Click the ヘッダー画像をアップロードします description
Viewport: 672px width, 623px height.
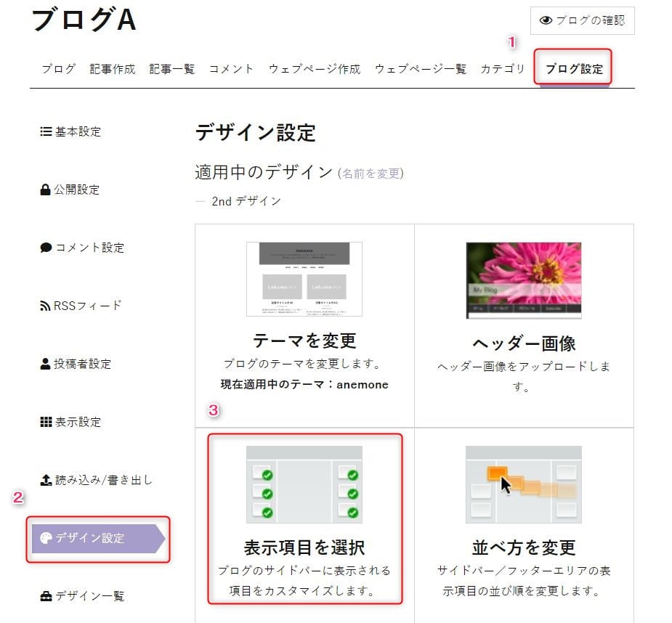(524, 376)
